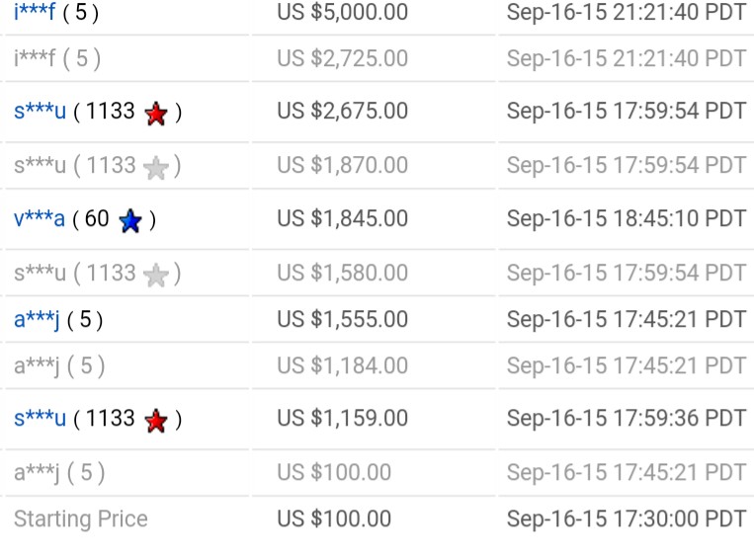Select greyed a***j name in first $100.00 bid row
This screenshot has height=560, width=754.
click(37, 472)
